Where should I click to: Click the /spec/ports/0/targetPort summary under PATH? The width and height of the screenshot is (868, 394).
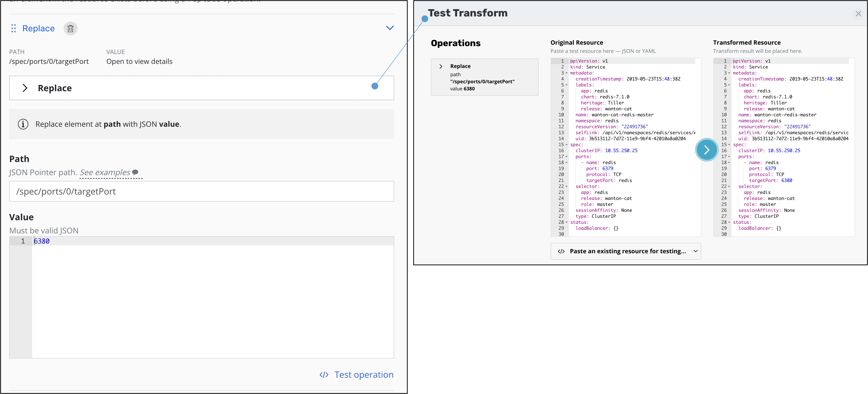click(49, 62)
